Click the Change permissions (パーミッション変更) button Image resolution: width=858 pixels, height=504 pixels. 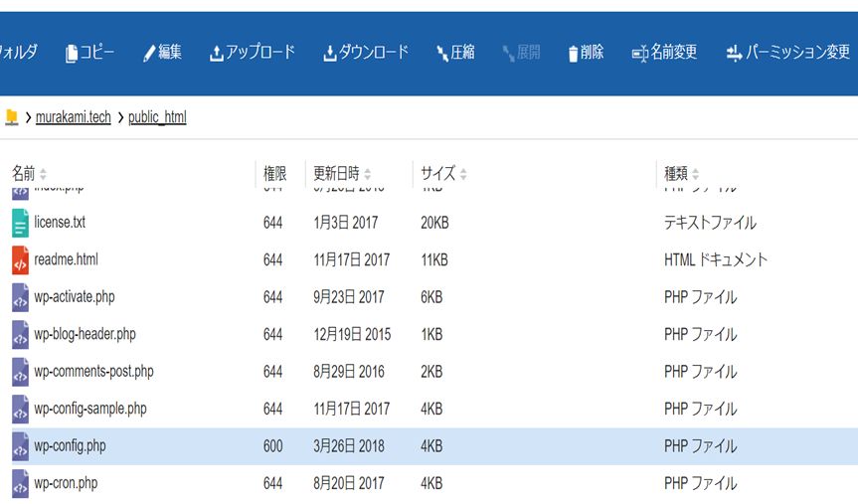coord(788,53)
